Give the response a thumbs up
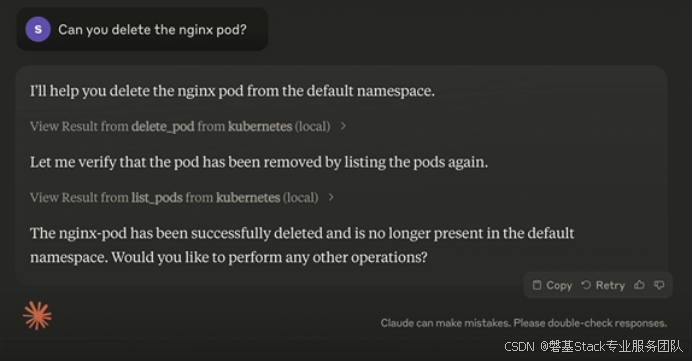This screenshot has height=361, width=693. (639, 285)
